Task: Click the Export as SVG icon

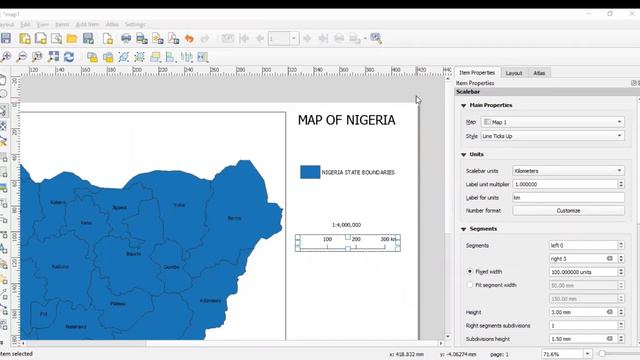Action: (158, 38)
